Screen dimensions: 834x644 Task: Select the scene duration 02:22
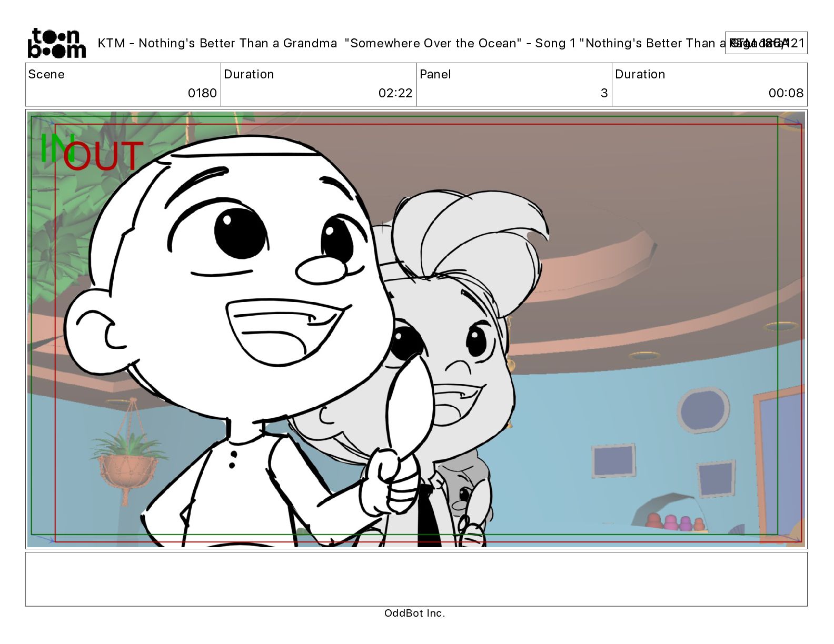click(395, 93)
